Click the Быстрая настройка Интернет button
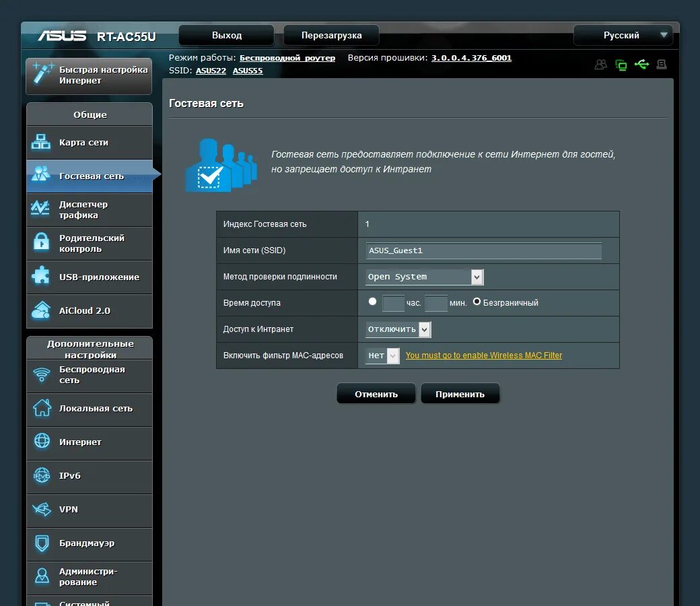This screenshot has height=606, width=700. click(x=89, y=75)
